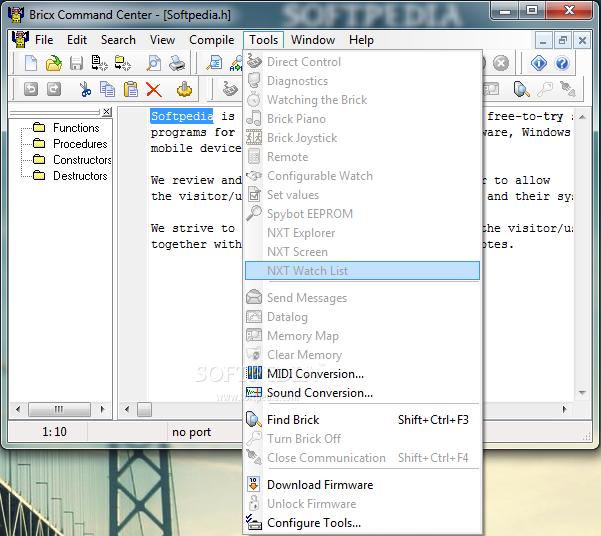This screenshot has width=601, height=536.
Task: Click the 1:10 cursor position status
Action: click(x=54, y=432)
